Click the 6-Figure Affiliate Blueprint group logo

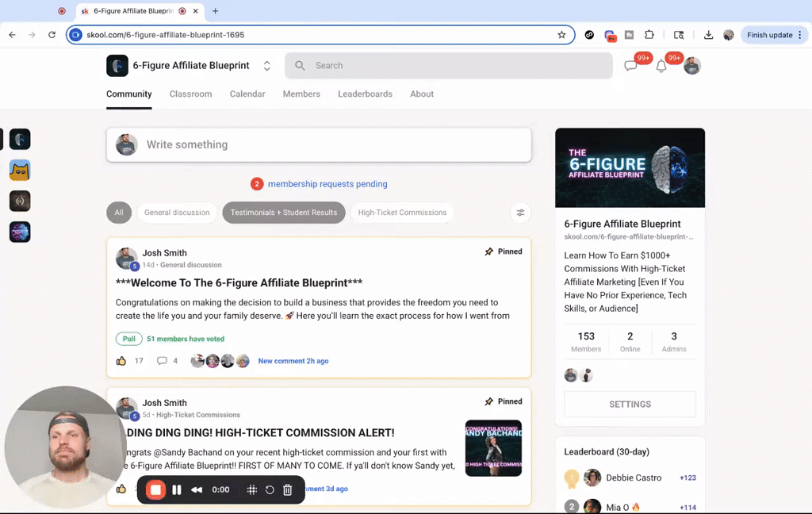[x=117, y=66]
